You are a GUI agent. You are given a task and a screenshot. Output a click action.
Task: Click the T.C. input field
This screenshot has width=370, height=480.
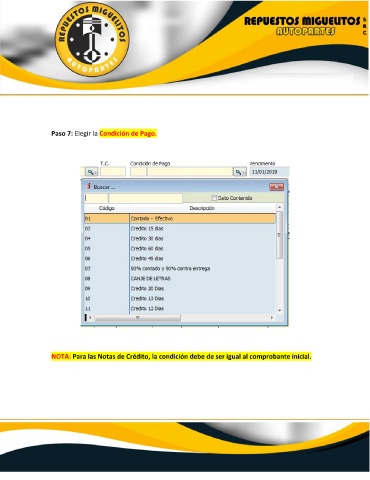[113, 172]
